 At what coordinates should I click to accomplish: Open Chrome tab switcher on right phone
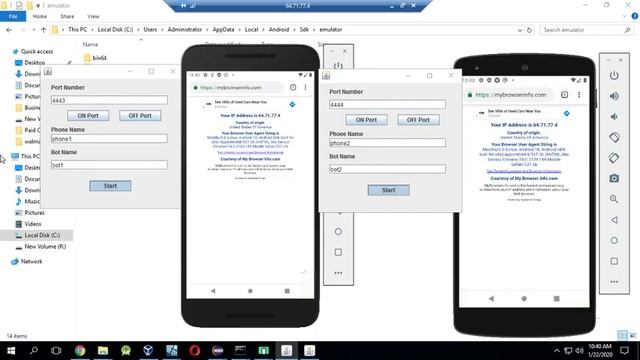pyautogui.click(x=564, y=95)
